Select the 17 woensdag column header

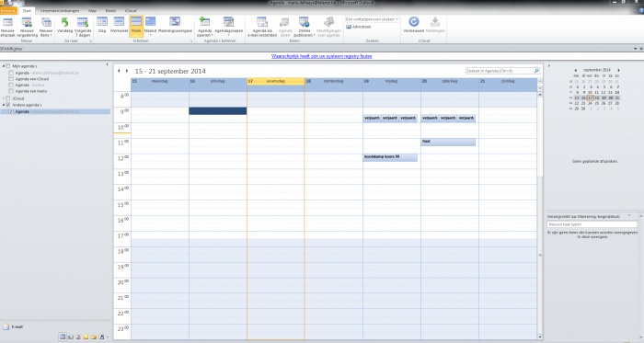276,81
